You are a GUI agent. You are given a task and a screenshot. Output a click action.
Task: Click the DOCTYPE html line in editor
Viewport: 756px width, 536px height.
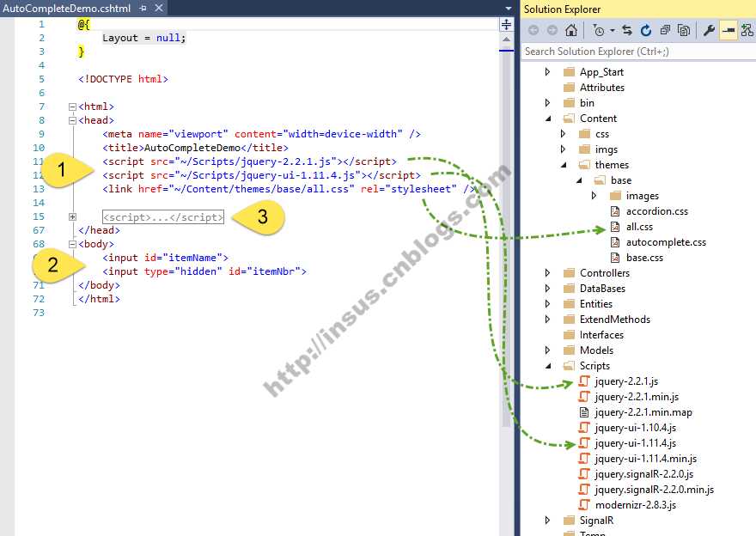[123, 79]
